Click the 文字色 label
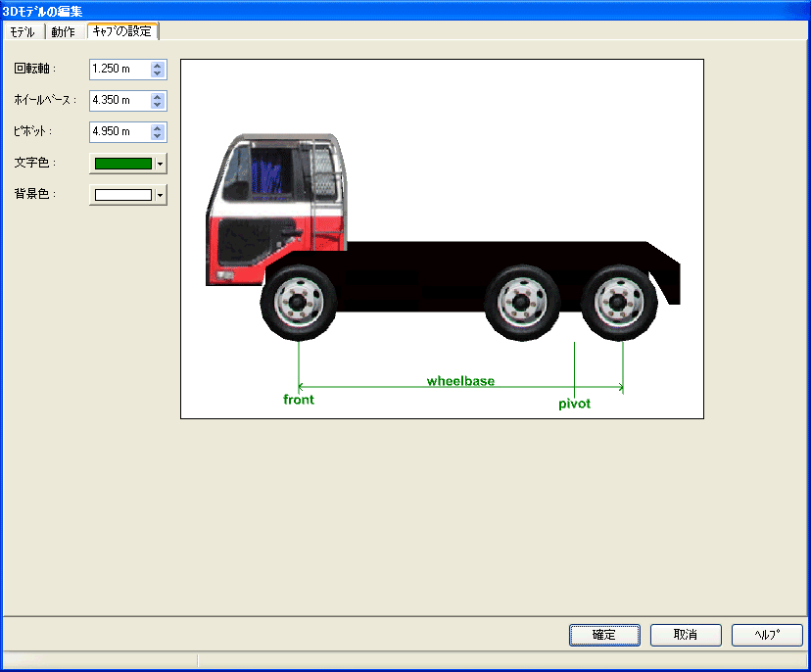Image resolution: width=811 pixels, height=672 pixels. pos(34,163)
